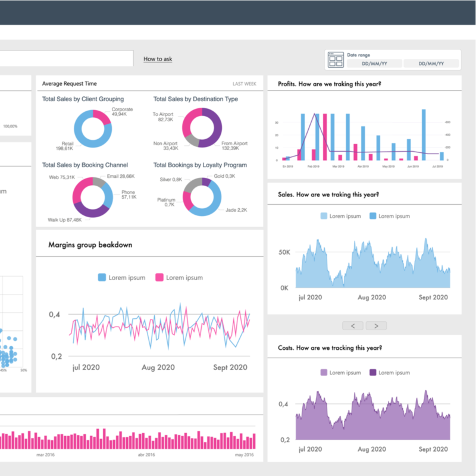Image resolution: width=476 pixels, height=476 pixels.
Task: Click the Client Grouping donut chart
Action: pos(93,129)
